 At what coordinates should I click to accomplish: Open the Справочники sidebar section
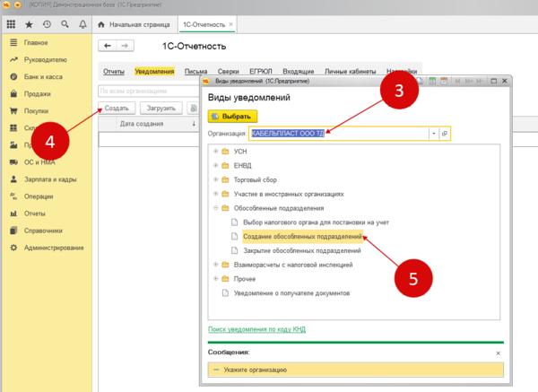pos(43,231)
